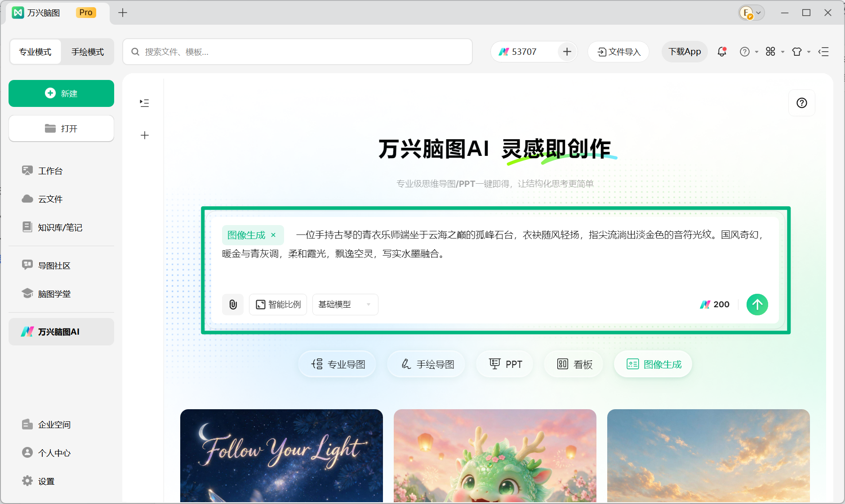Open 个人中心 in the sidebar

[x=61, y=453]
